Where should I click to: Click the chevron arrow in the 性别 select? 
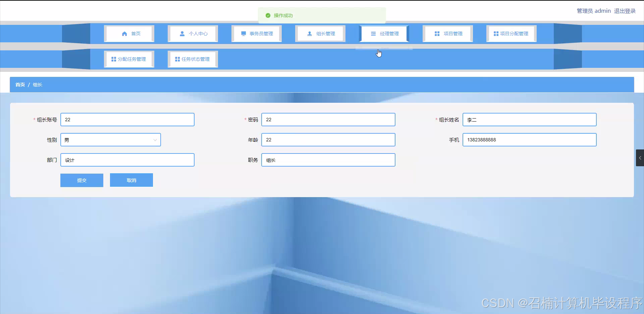[155, 140]
